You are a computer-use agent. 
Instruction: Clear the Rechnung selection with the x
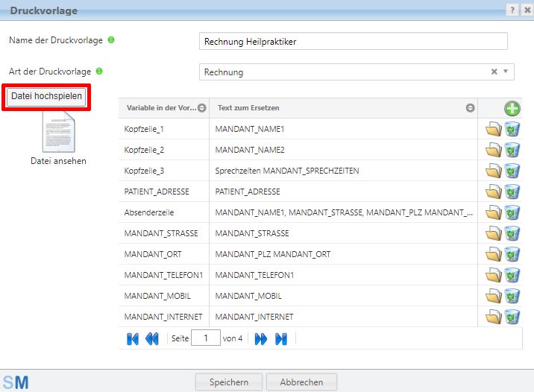click(494, 72)
